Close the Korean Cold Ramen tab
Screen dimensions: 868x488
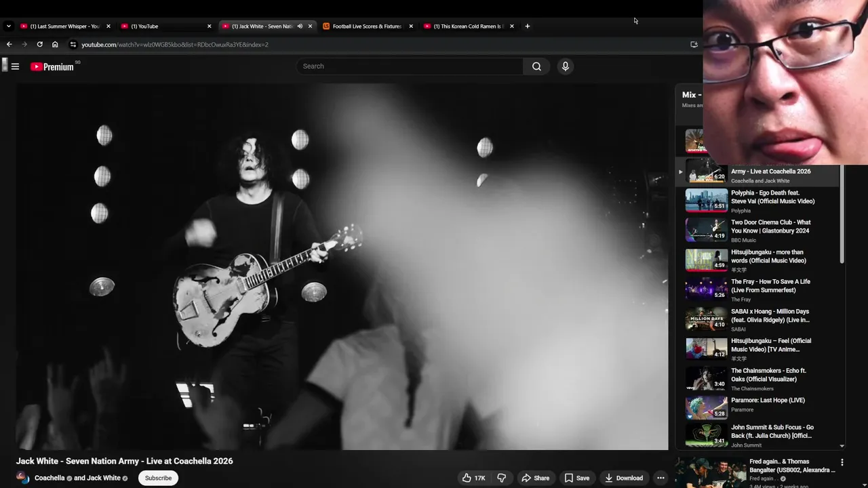(x=512, y=26)
